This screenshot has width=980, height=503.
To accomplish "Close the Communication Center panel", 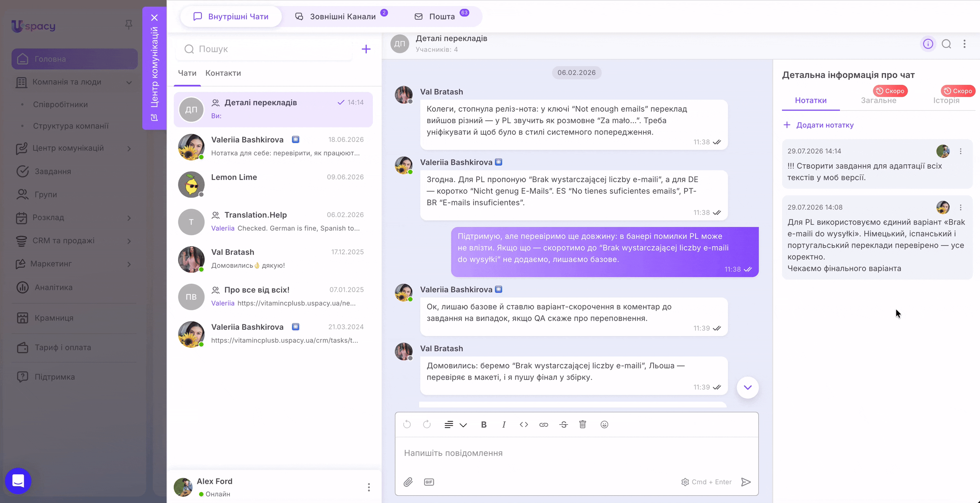I will (154, 18).
